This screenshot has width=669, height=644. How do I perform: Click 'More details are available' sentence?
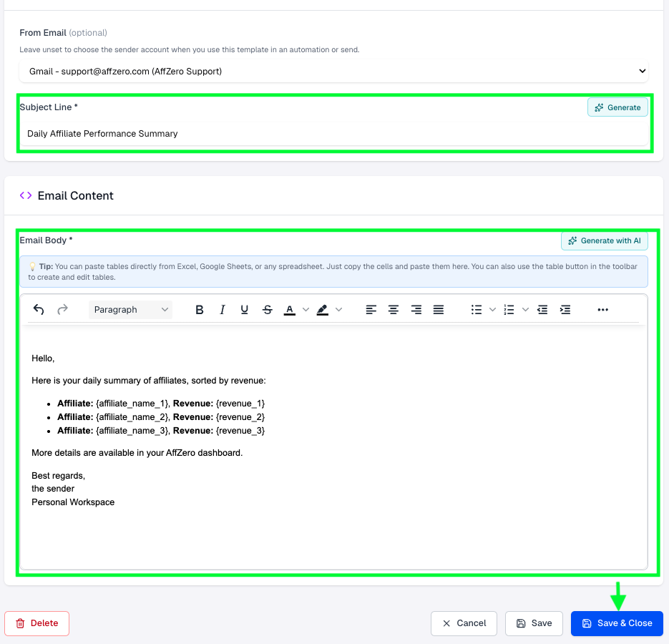tap(137, 453)
